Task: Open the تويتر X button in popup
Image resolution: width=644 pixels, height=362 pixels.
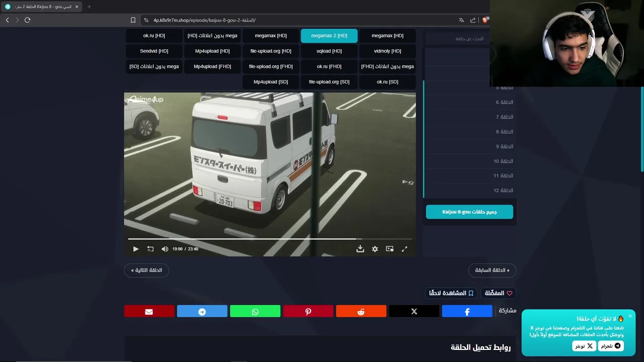Action: tap(584, 346)
